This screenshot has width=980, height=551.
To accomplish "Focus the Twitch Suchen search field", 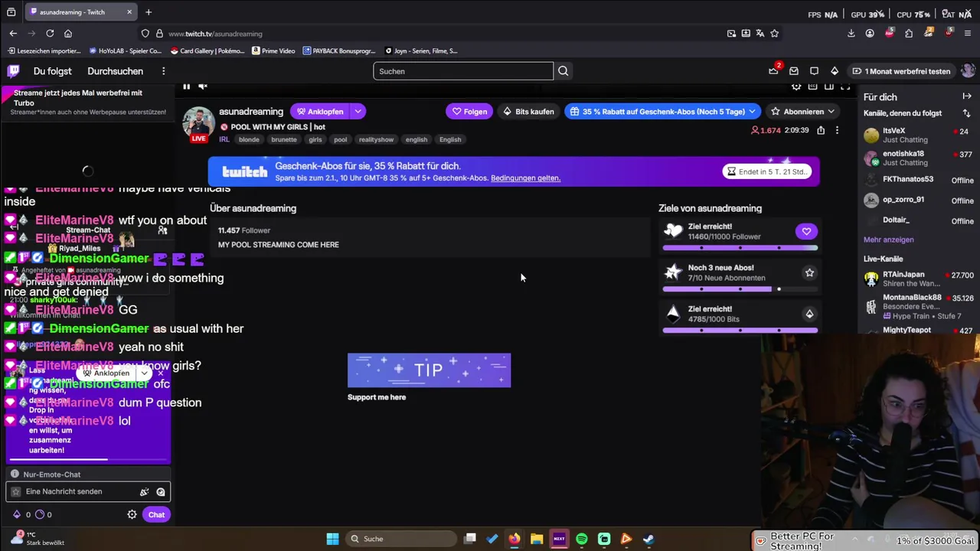I will pyautogui.click(x=463, y=71).
